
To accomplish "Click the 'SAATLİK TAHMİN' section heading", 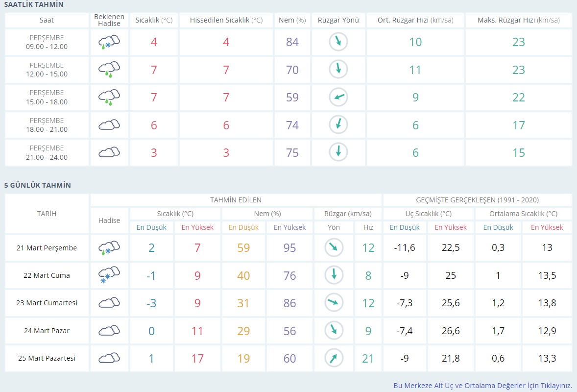I will tap(34, 4).
